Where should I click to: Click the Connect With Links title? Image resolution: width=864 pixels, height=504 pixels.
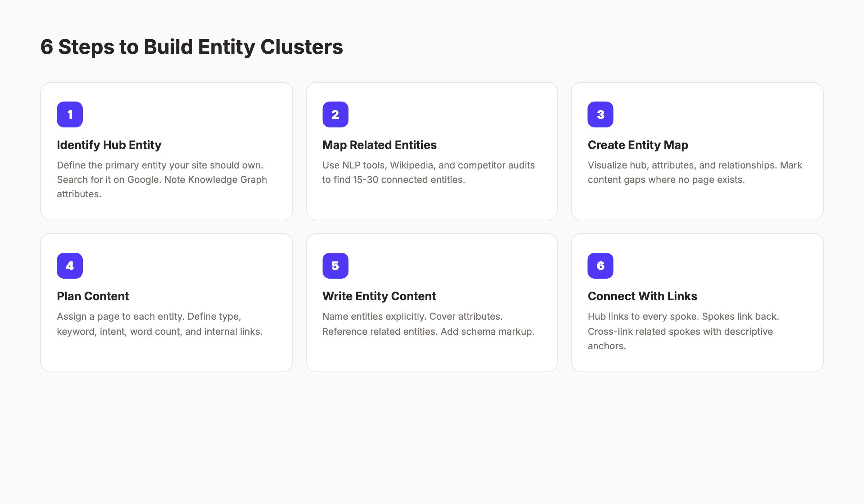click(642, 296)
